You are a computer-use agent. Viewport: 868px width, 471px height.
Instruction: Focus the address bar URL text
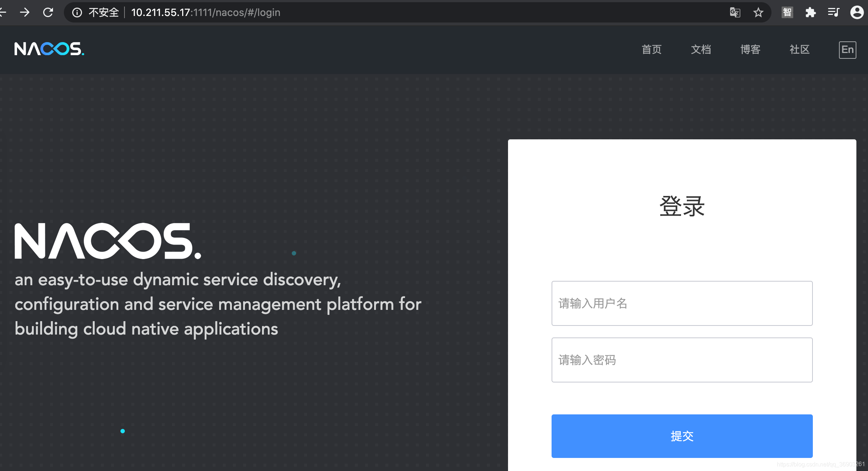click(206, 13)
